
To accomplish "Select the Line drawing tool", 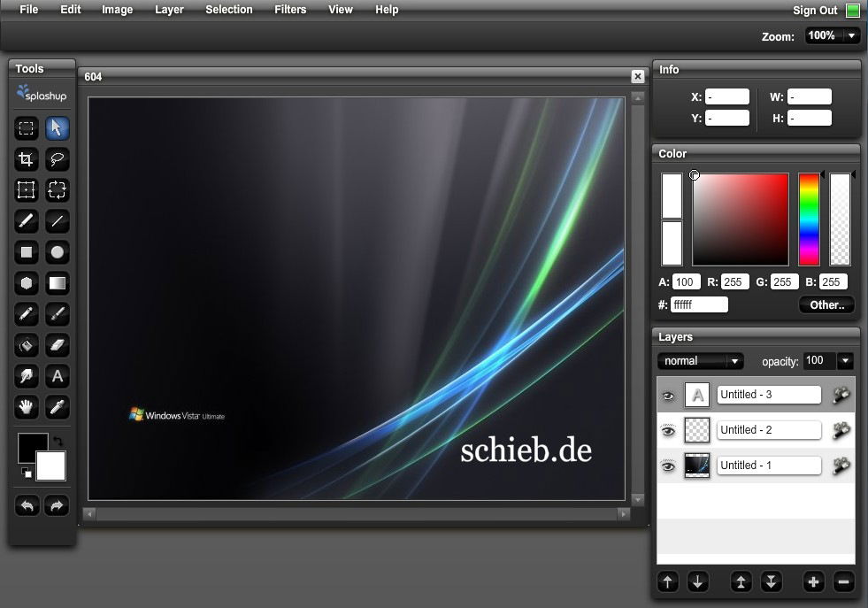I will point(57,221).
